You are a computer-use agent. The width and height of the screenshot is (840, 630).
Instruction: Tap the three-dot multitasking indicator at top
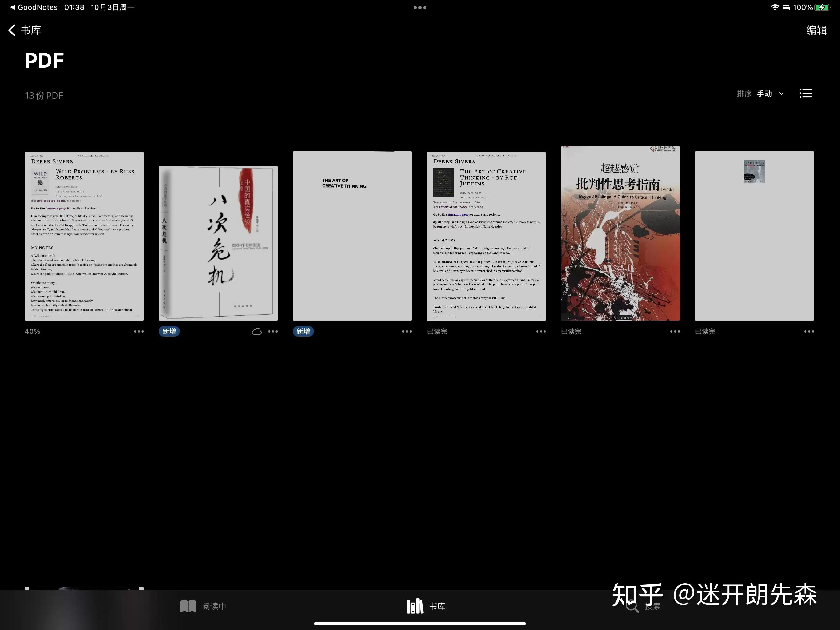pos(420,8)
